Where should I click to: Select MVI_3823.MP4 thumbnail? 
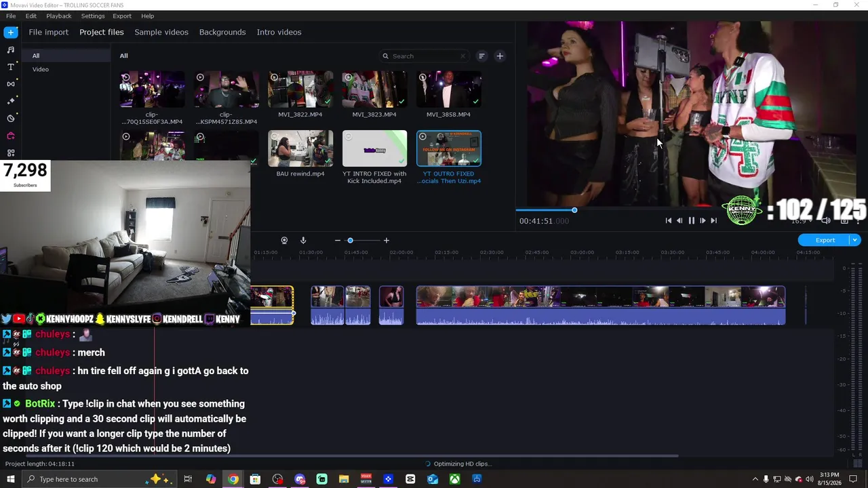(x=374, y=89)
